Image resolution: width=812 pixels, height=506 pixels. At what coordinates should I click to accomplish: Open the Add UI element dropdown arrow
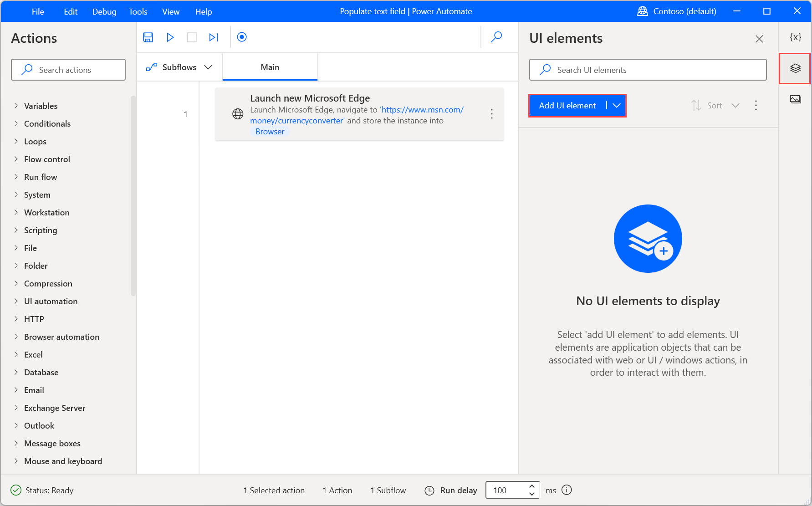[x=617, y=106]
